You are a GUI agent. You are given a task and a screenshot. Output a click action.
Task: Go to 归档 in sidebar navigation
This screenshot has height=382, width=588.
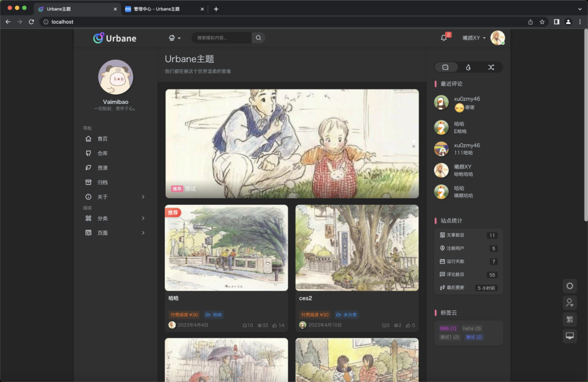pos(102,182)
